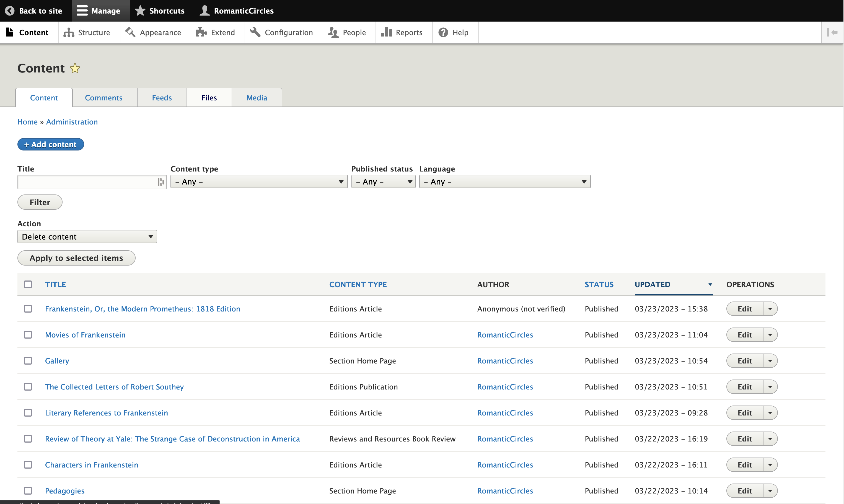Open Shortcuts star icon in toolbar

pos(140,11)
